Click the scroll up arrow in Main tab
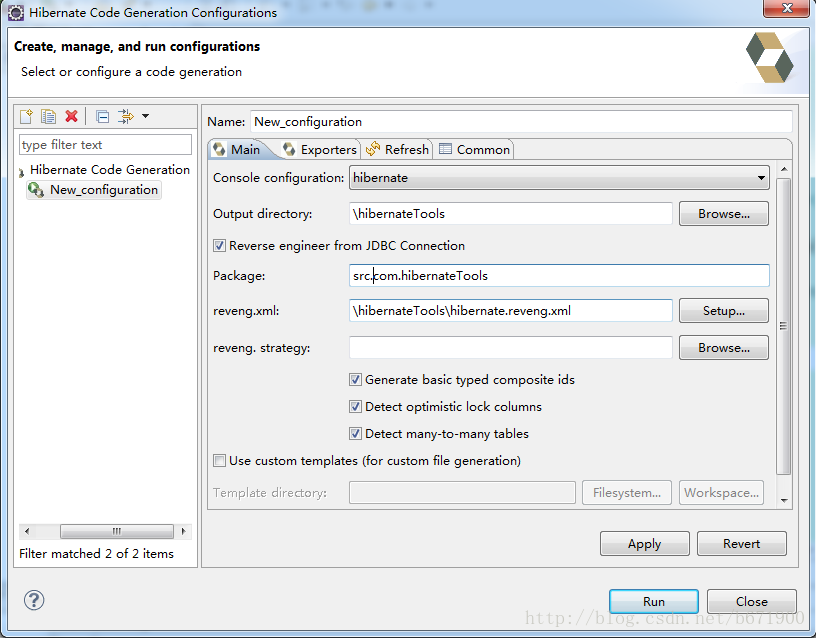This screenshot has height=638, width=816. [x=784, y=170]
